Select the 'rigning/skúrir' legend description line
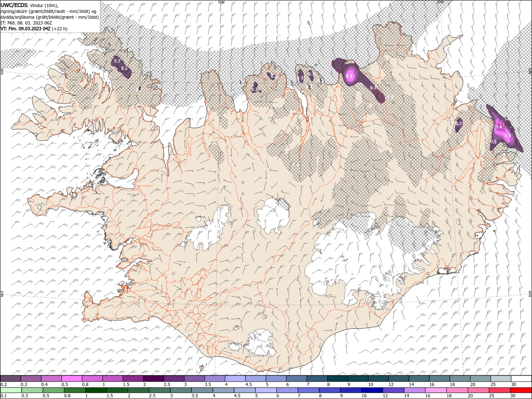Image resolution: width=532 pixels, height=399 pixels. 49,11
